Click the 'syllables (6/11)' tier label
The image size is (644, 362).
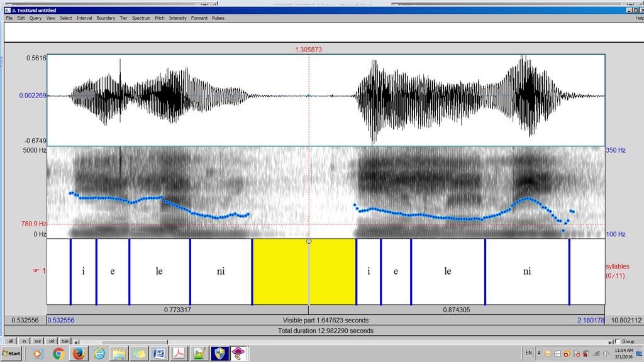618,271
